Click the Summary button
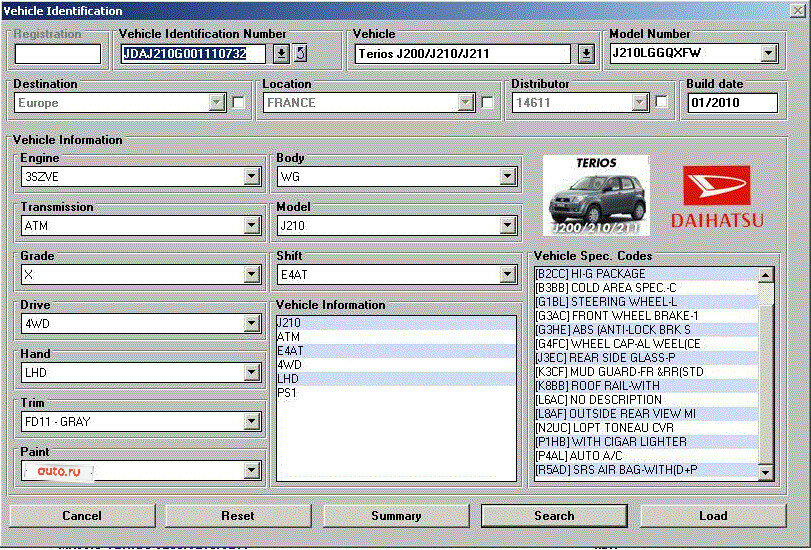The width and height of the screenshot is (811, 550). (396, 516)
